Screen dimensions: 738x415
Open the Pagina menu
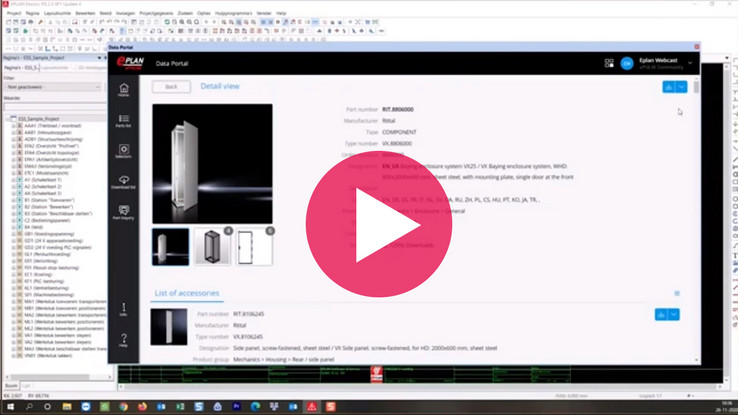coord(32,13)
